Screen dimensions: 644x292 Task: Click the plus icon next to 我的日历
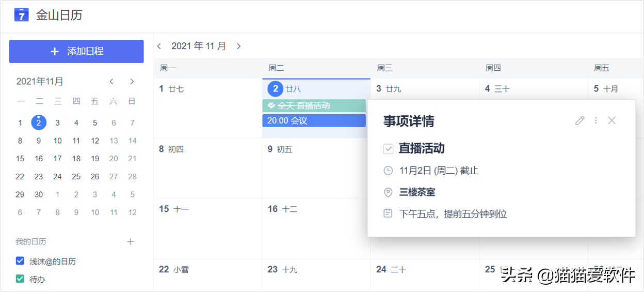point(131,241)
